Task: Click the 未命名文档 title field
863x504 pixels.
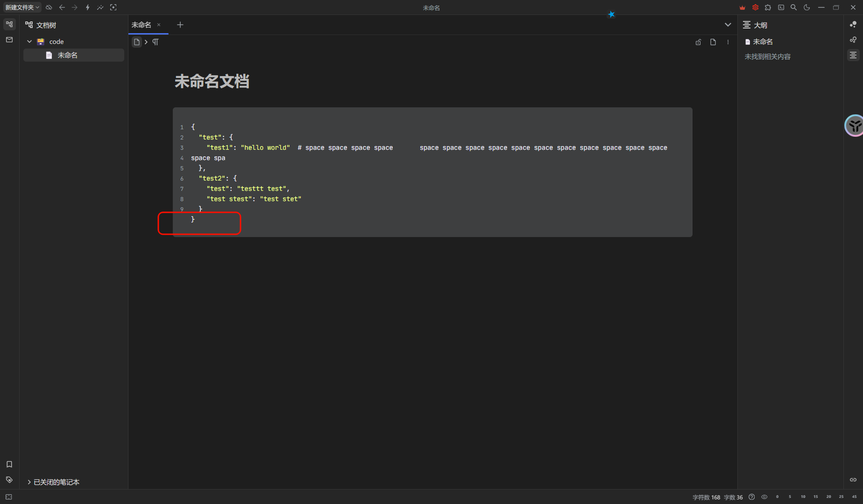Action: coord(212,82)
